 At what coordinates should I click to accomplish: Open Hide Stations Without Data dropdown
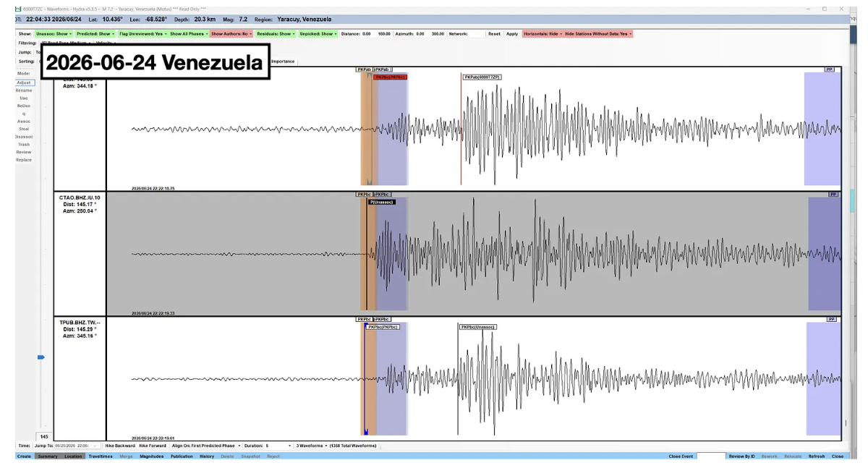pyautogui.click(x=599, y=34)
